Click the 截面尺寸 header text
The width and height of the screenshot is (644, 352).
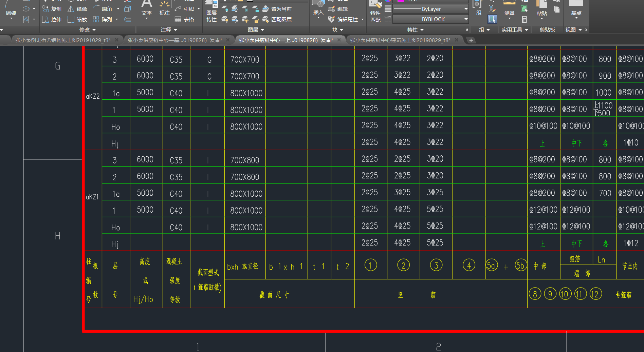pyautogui.click(x=274, y=295)
